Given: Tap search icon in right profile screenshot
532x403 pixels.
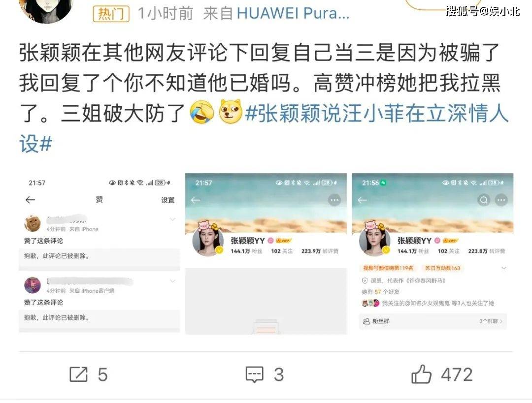Looking at the screenshot, I should pos(484,200).
